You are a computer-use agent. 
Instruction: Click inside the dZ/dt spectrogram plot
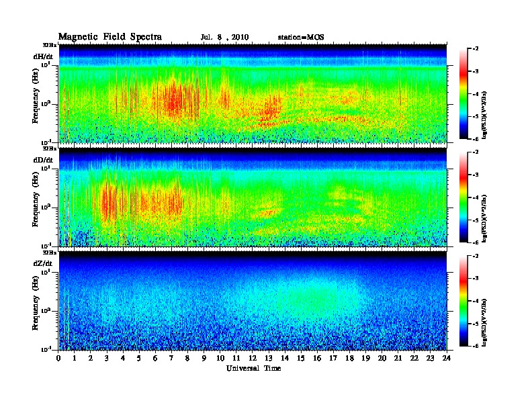click(x=253, y=301)
